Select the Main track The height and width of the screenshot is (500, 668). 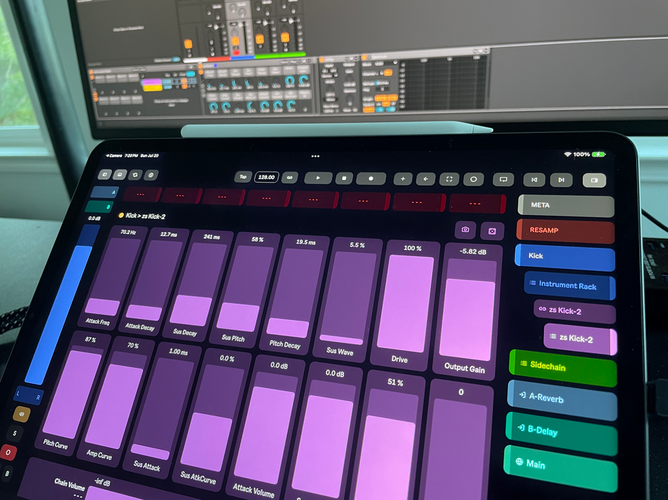(x=560, y=467)
